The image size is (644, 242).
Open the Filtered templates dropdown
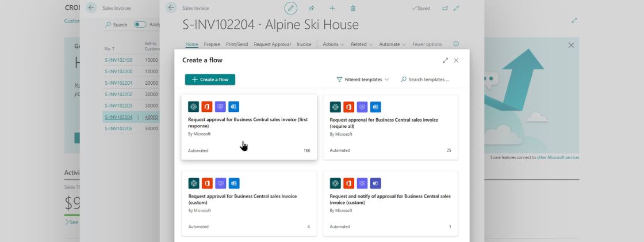pyautogui.click(x=363, y=80)
